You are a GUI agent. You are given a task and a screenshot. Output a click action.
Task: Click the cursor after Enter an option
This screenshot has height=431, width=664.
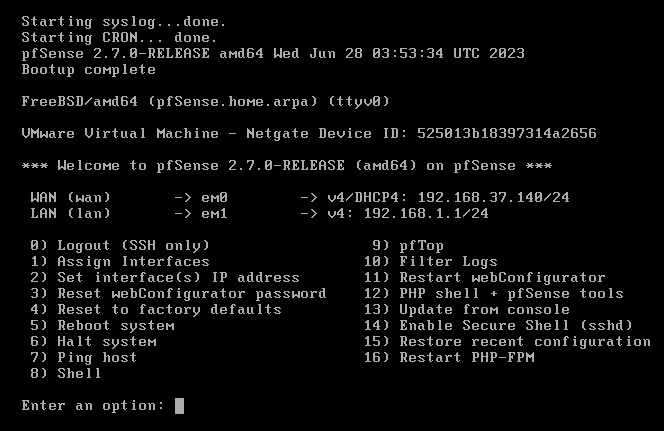(x=179, y=405)
